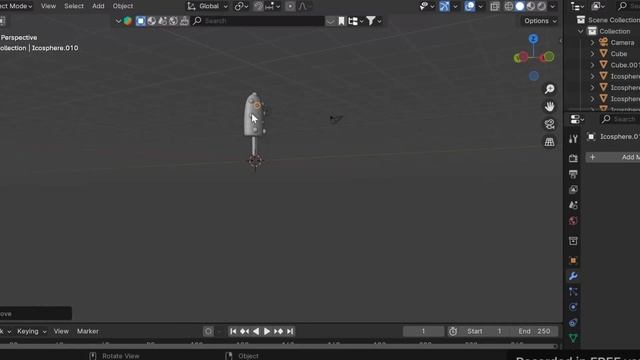Click the Add Modifier button
Viewport: 640px width, 360px height.
(x=613, y=157)
